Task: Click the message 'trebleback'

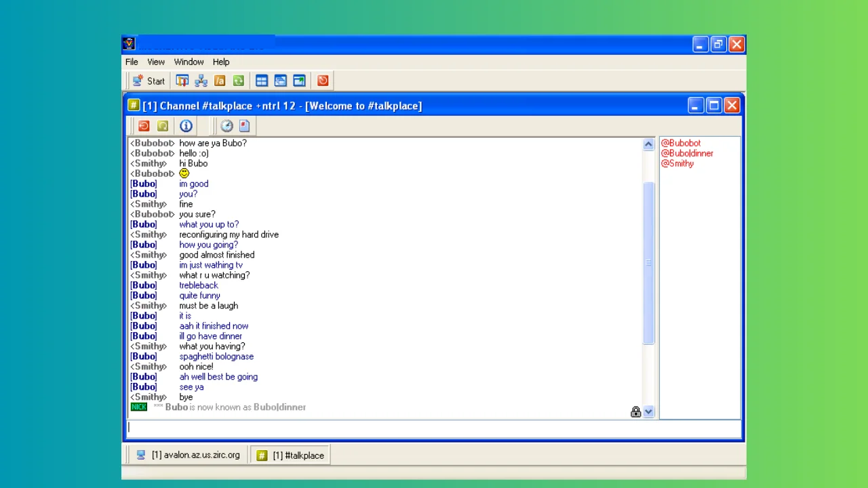Action: point(199,285)
